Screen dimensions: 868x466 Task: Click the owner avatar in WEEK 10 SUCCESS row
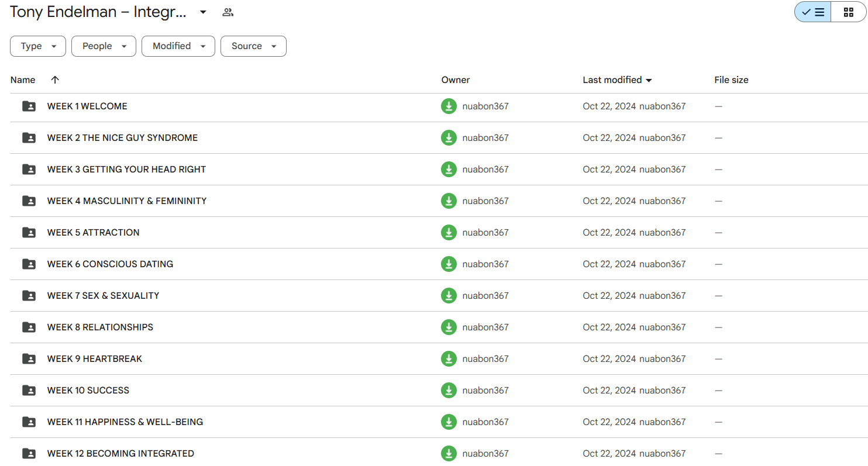click(449, 391)
